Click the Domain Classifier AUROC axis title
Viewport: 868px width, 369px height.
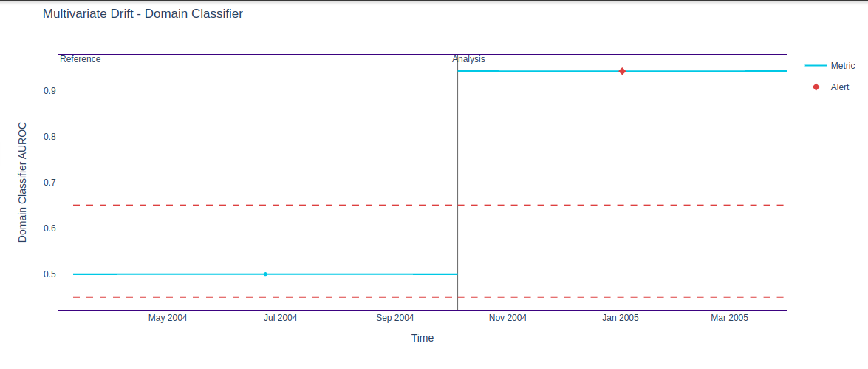[22, 182]
